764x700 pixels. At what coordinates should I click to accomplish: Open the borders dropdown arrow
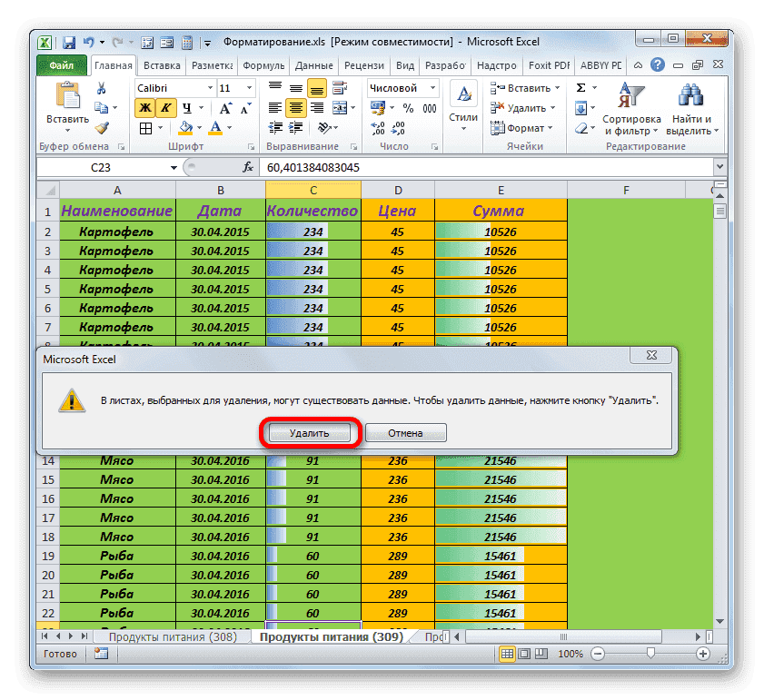[x=159, y=127]
